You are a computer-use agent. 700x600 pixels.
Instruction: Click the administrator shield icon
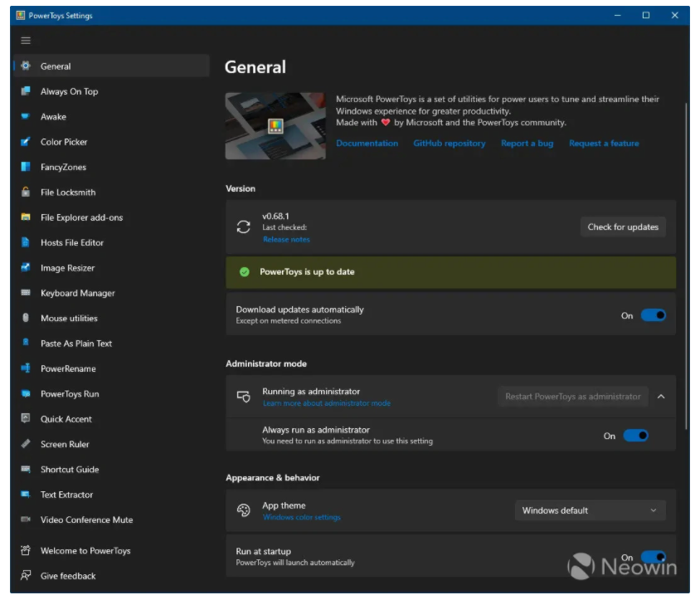(243, 397)
